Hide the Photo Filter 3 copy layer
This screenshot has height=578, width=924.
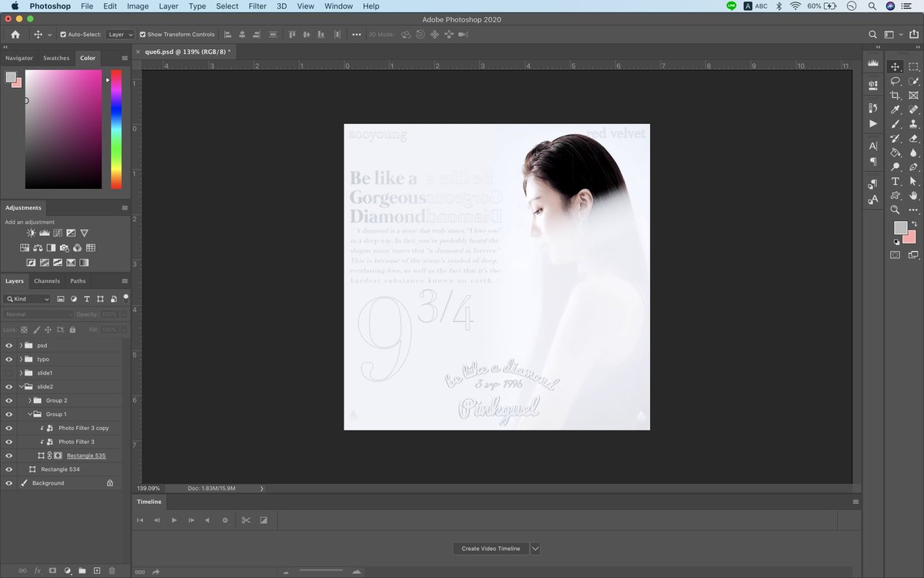coord(9,428)
